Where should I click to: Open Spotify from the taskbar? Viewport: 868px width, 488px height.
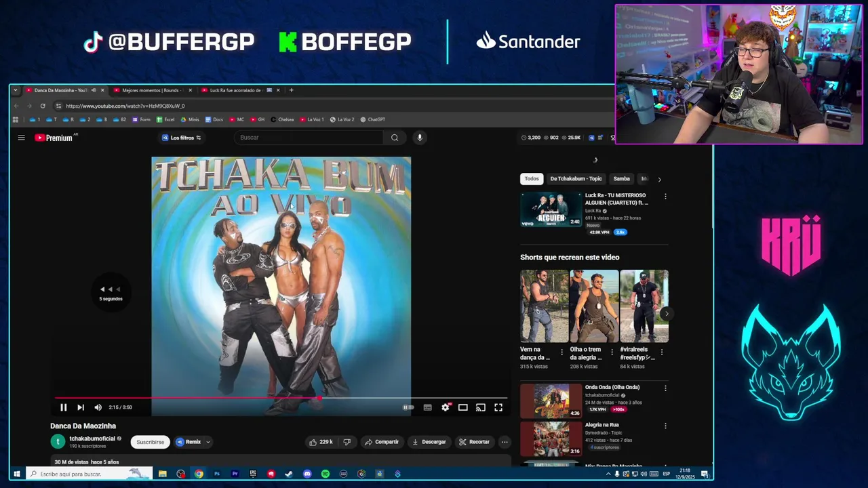point(325,474)
